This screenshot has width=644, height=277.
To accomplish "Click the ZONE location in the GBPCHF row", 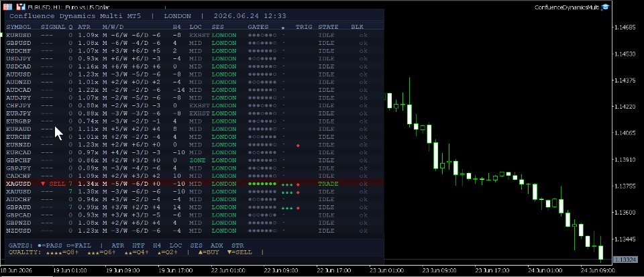I will click(197, 160).
